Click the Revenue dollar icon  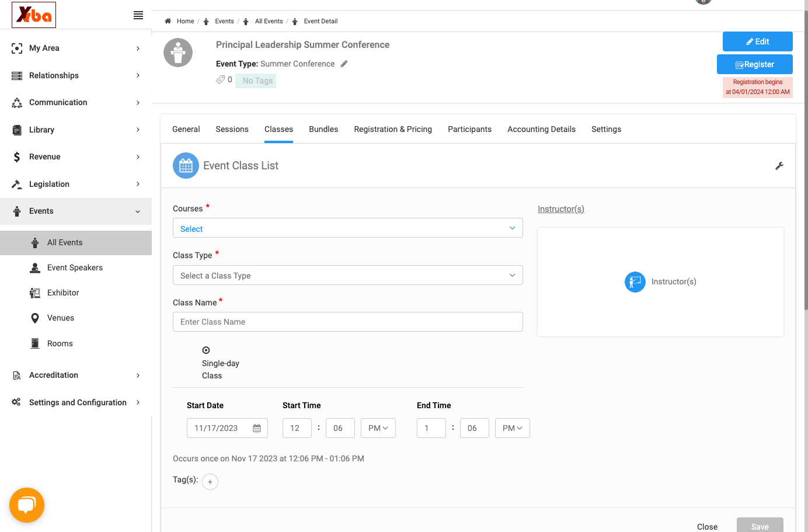[x=17, y=157]
